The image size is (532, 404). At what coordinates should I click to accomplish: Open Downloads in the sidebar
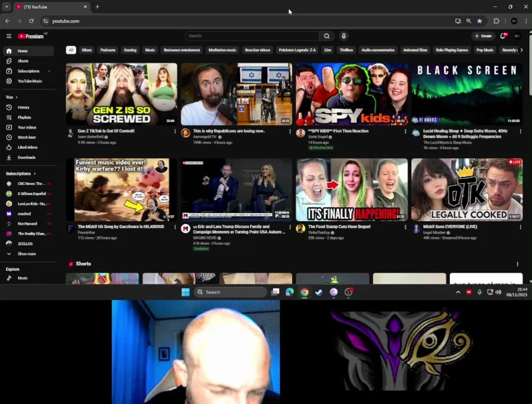point(29,158)
